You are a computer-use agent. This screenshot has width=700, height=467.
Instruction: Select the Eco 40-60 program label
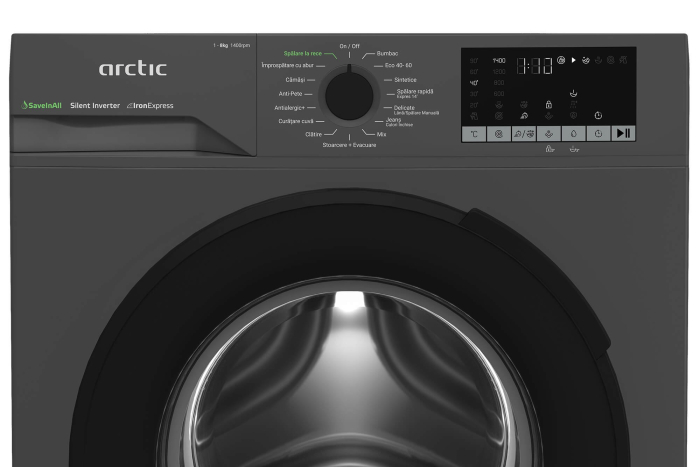point(398,65)
